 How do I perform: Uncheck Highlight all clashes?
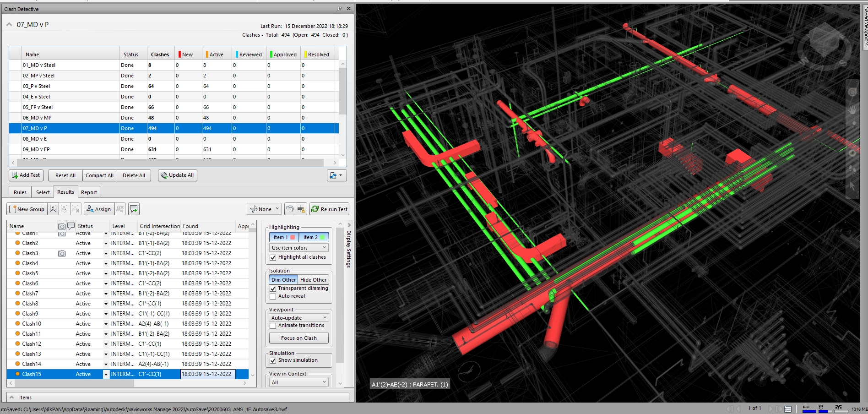click(x=273, y=257)
